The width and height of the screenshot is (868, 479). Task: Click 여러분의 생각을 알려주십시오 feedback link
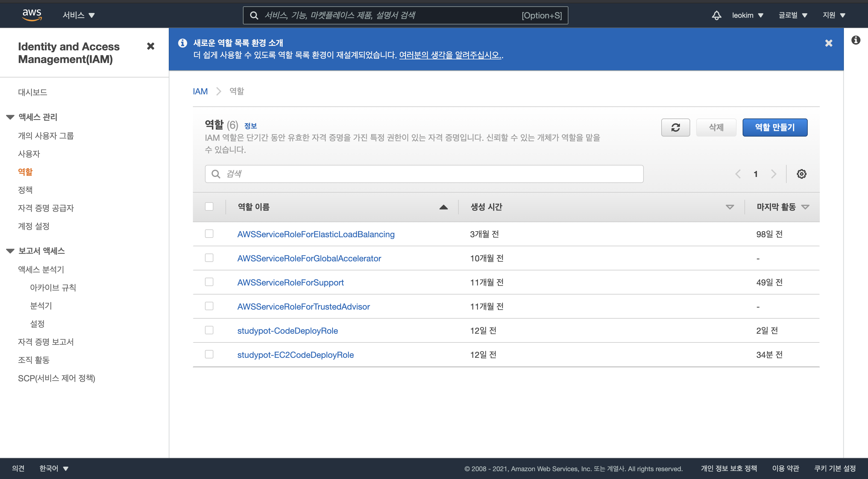pyautogui.click(x=451, y=55)
